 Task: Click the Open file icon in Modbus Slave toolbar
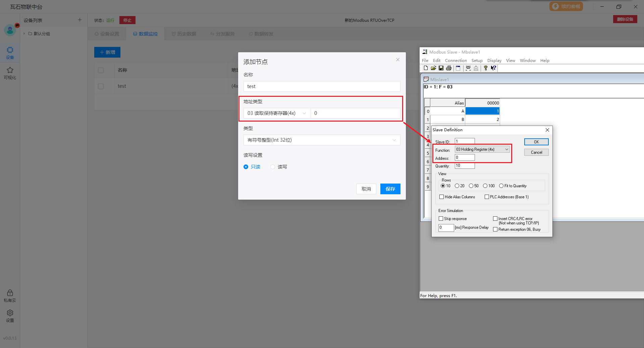(433, 68)
